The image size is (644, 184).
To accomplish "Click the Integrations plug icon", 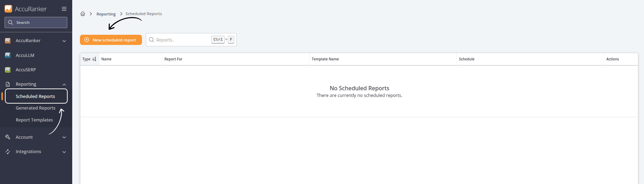I will click(x=8, y=152).
